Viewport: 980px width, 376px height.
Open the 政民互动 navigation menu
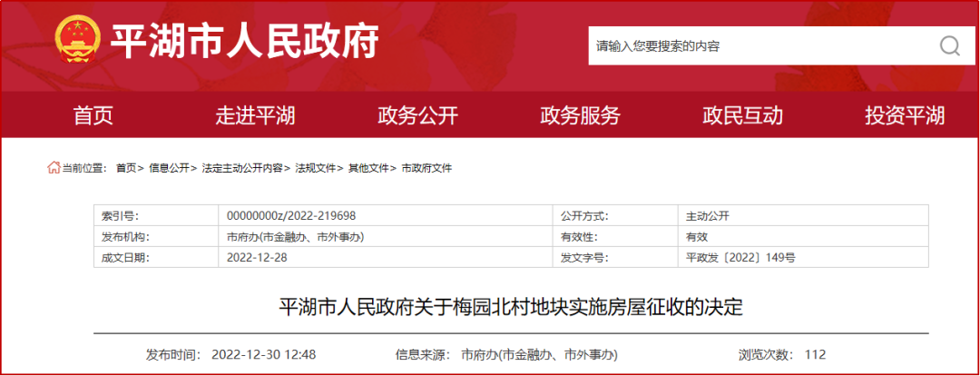[x=742, y=115]
